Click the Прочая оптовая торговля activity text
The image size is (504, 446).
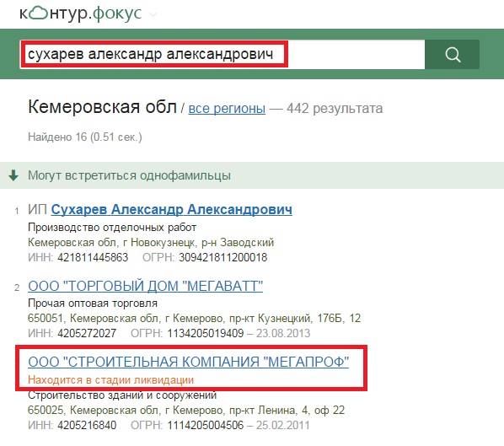[x=93, y=304]
